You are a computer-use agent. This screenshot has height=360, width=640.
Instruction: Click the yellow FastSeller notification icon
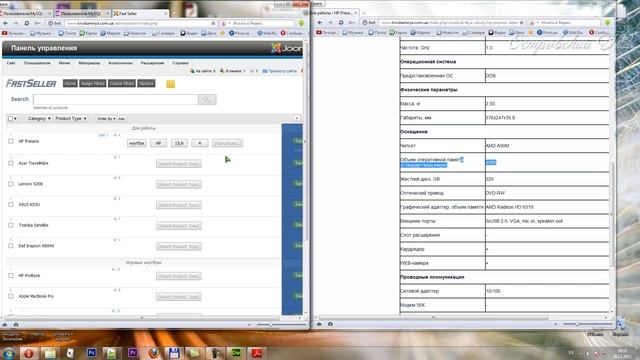click(171, 84)
